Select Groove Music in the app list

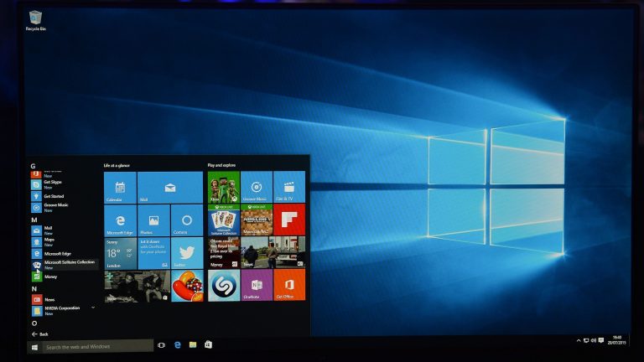tap(57, 205)
